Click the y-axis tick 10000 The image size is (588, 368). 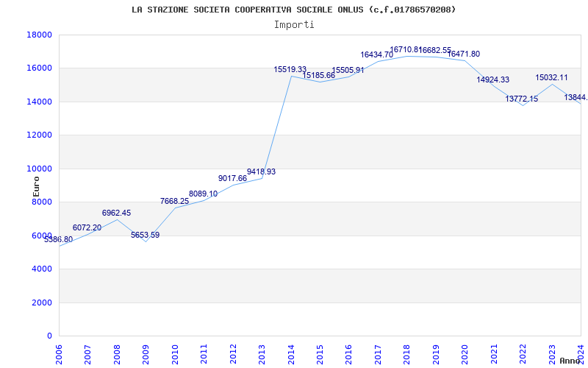tap(40, 169)
